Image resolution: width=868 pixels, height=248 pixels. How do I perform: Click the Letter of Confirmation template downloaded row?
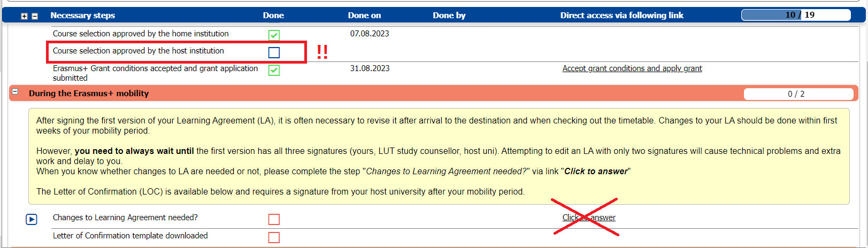point(130,236)
